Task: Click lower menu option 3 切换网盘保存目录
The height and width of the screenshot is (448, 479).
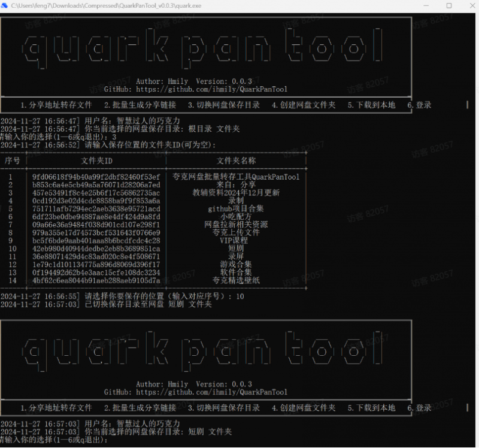Action: coord(224,408)
